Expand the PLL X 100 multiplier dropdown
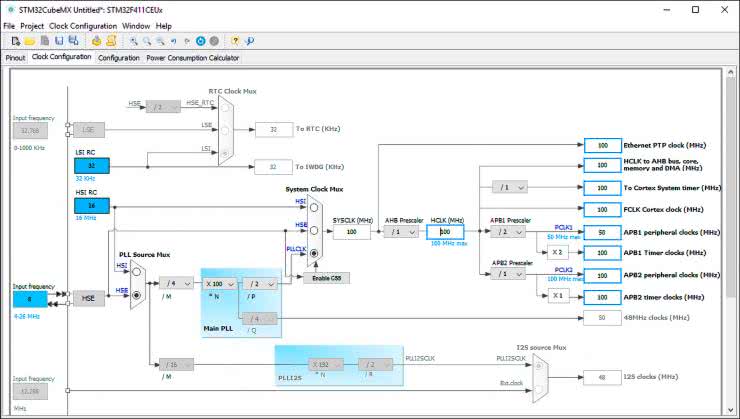 pos(218,283)
